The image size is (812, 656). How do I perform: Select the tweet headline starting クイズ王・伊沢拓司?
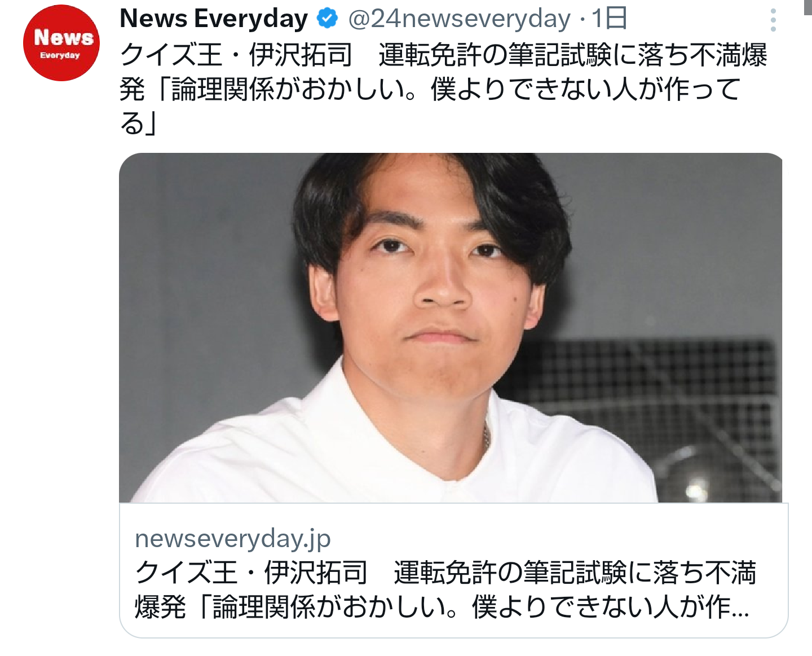[443, 55]
